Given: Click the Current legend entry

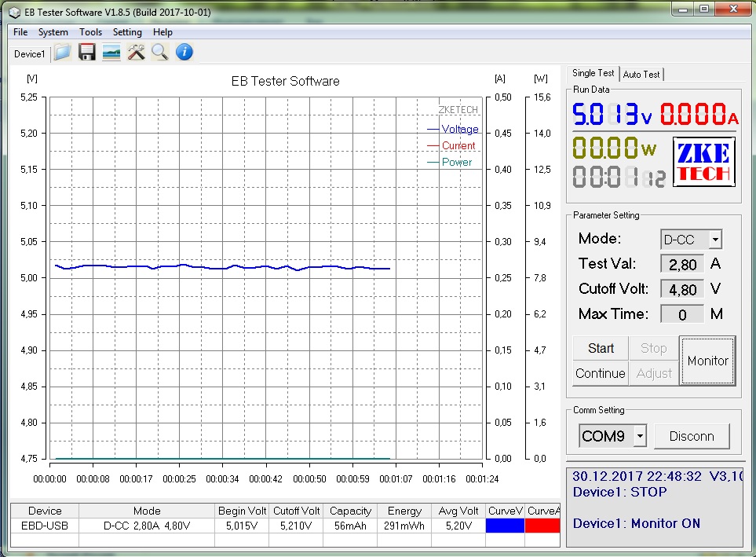Looking at the screenshot, I should pos(451,145).
